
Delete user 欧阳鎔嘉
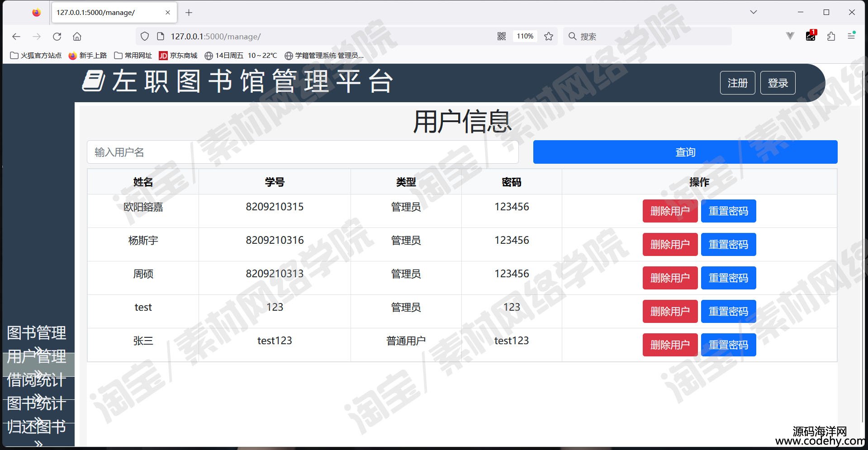[x=670, y=211]
